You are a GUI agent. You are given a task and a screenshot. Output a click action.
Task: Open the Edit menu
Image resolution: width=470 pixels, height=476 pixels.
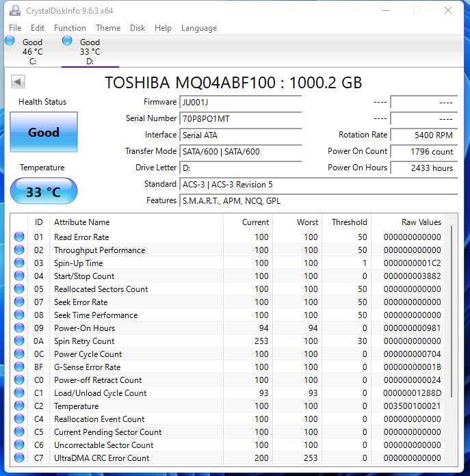coord(38,28)
